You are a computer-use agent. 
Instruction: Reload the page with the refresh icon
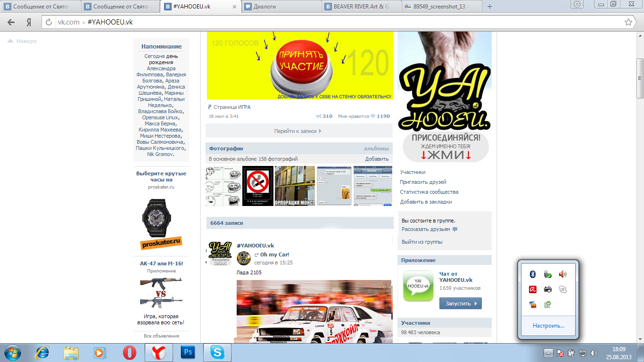(49, 22)
